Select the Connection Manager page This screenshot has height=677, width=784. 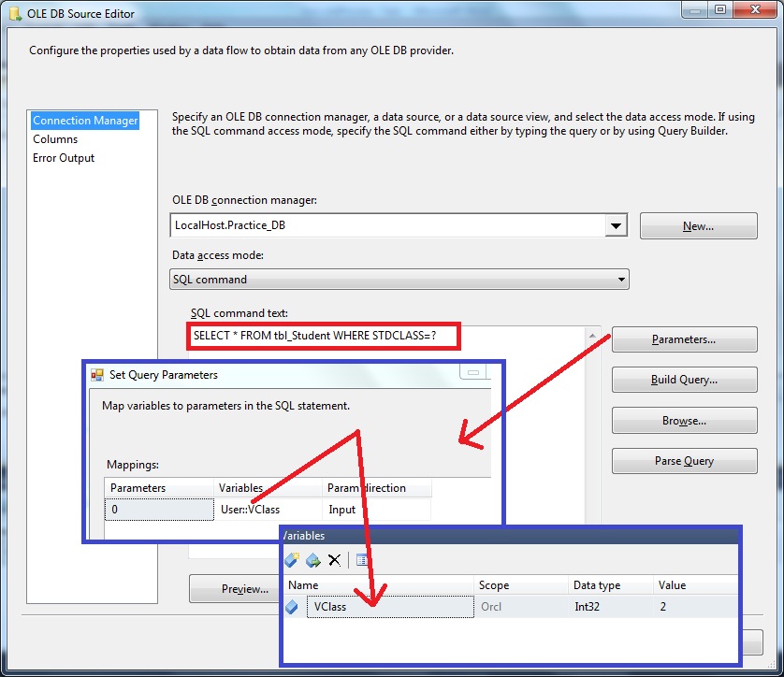point(85,120)
